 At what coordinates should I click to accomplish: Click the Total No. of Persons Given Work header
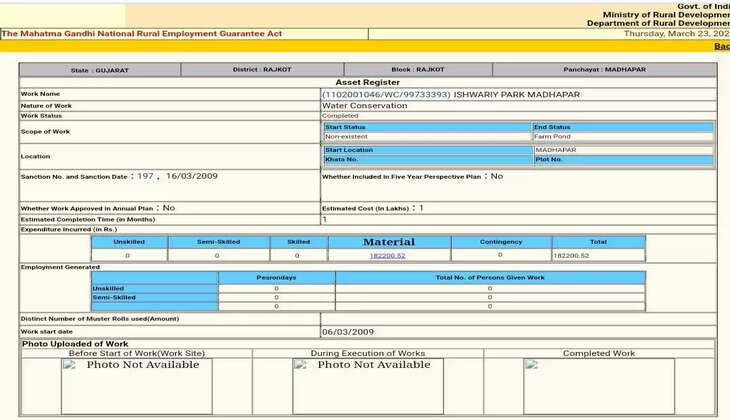click(489, 277)
